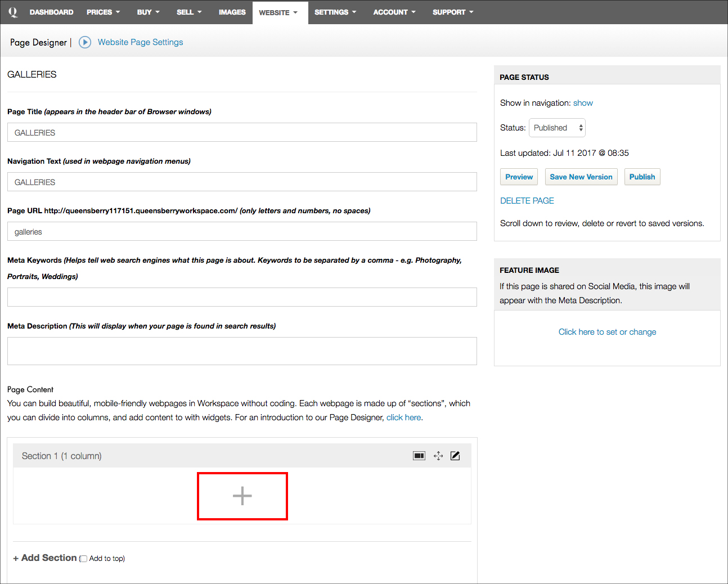728x584 pixels.
Task: Click into the Meta Description field
Action: pos(242,351)
